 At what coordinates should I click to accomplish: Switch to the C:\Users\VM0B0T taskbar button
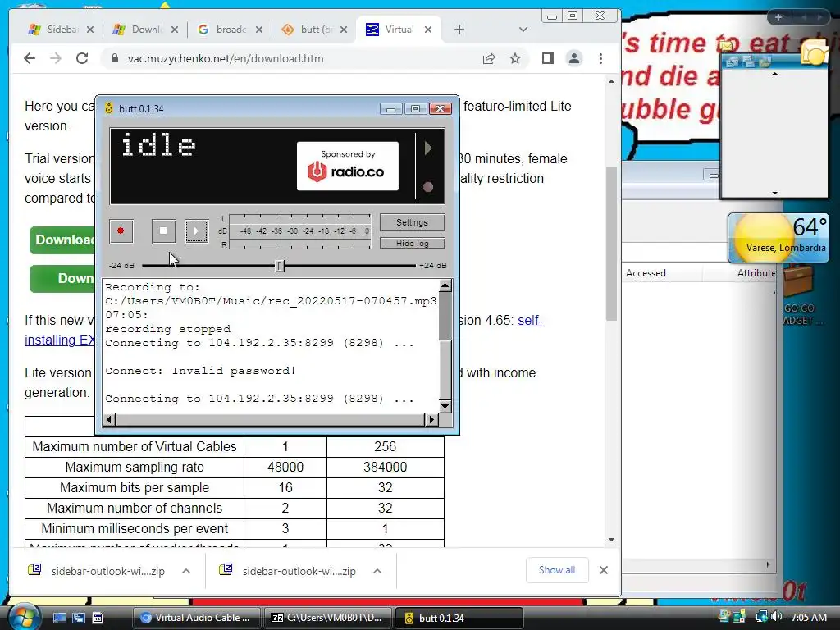[x=328, y=618]
